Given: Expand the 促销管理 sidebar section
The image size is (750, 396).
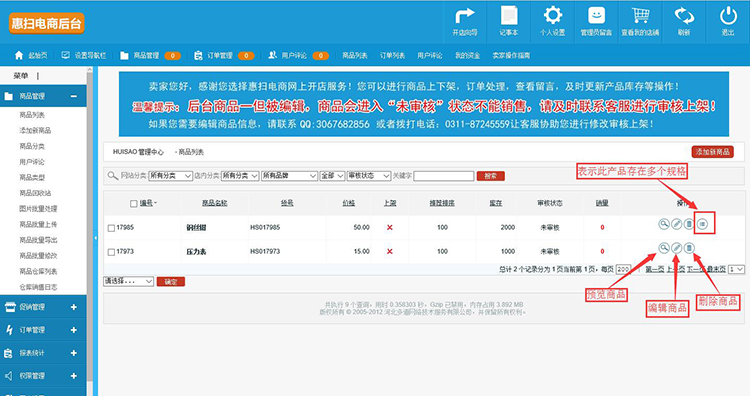Looking at the screenshot, I should pyautogui.click(x=74, y=307).
